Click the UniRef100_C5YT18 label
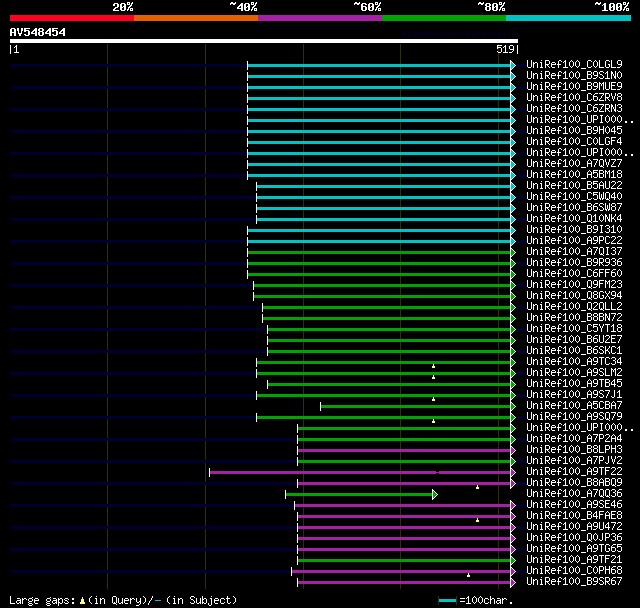Viewport: 640px width, 608px height. [x=574, y=329]
